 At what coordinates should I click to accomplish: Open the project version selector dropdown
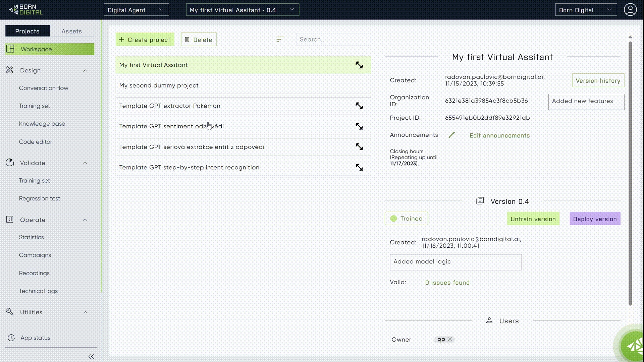coord(242,10)
